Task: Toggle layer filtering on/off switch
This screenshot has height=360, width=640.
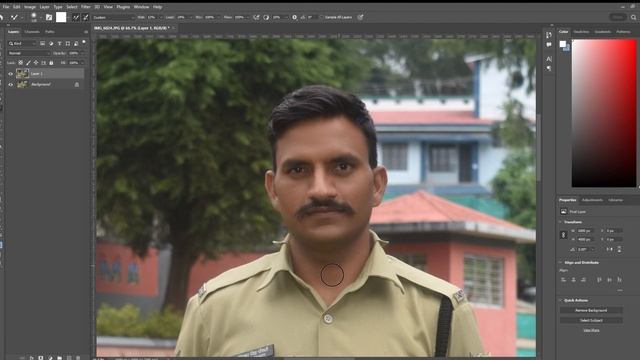Action: pos(84,42)
